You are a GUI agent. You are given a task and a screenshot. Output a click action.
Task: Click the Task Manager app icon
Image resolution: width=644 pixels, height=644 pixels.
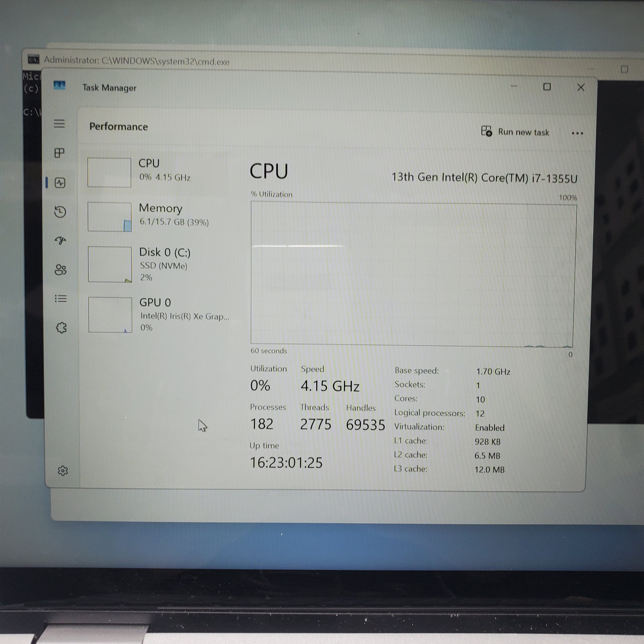(x=59, y=86)
